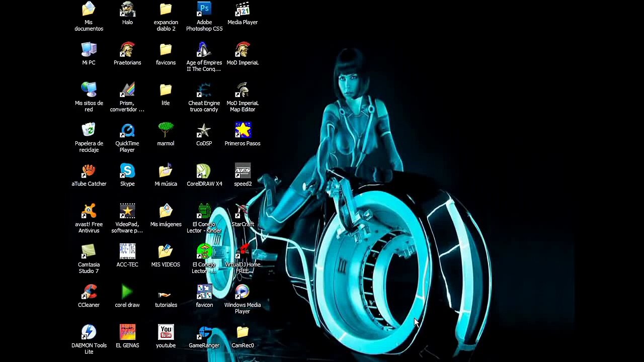Screen dimensions: 644x362
Task: Select the Skype shortcut
Action: (127, 170)
